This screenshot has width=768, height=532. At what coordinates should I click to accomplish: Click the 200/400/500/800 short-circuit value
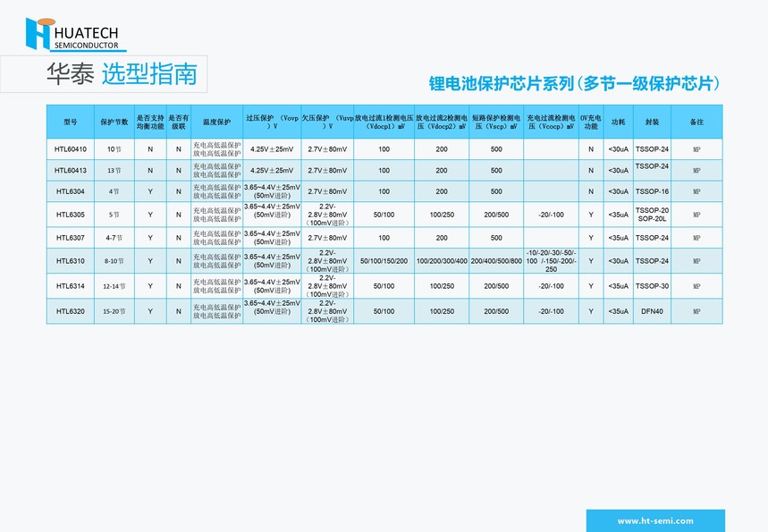pos(496,261)
